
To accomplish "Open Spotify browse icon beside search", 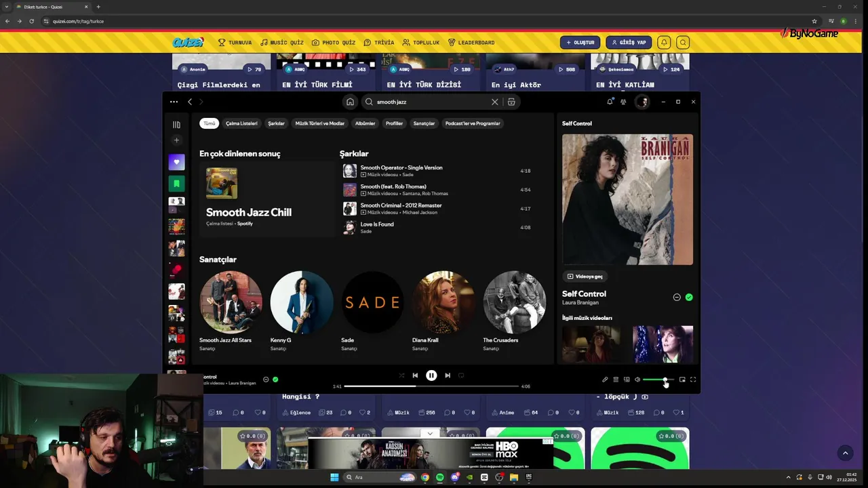I will pyautogui.click(x=511, y=102).
